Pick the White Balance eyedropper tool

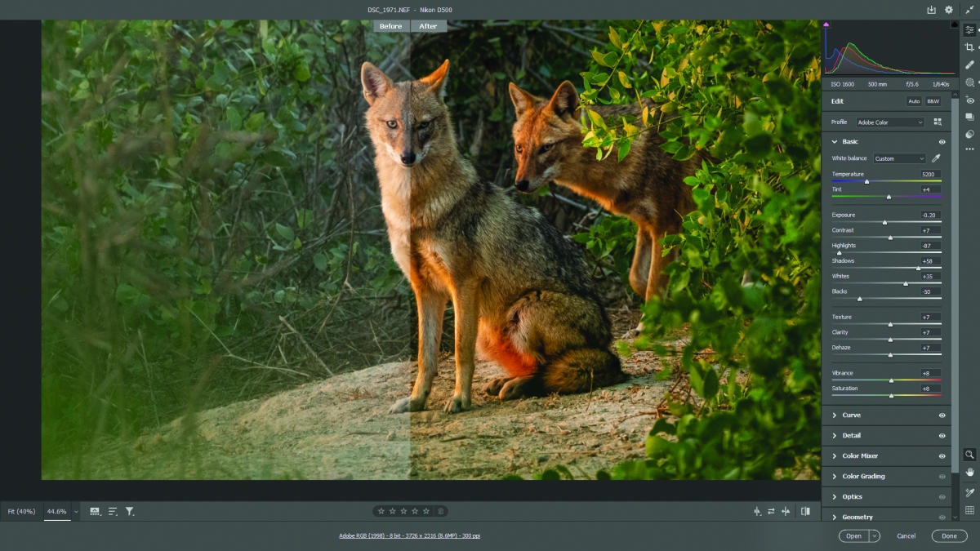tap(937, 158)
